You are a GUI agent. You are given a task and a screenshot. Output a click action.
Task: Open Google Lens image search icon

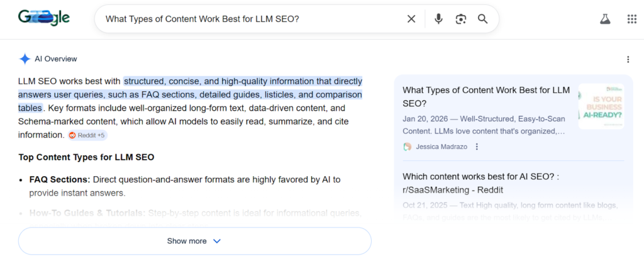coord(461,19)
